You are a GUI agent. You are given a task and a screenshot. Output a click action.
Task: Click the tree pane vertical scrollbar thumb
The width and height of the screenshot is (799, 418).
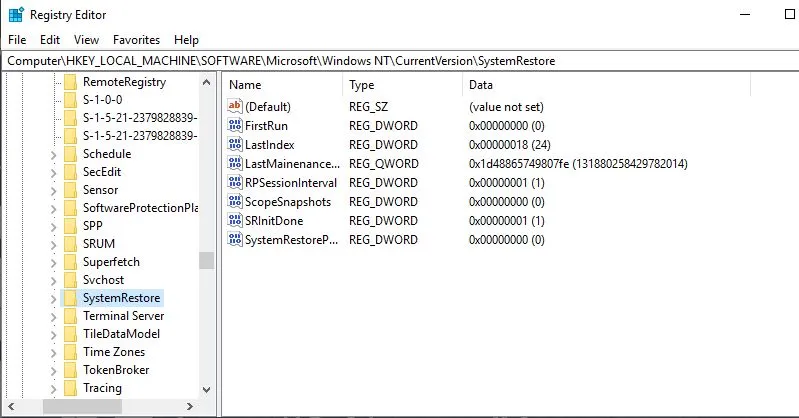207,260
